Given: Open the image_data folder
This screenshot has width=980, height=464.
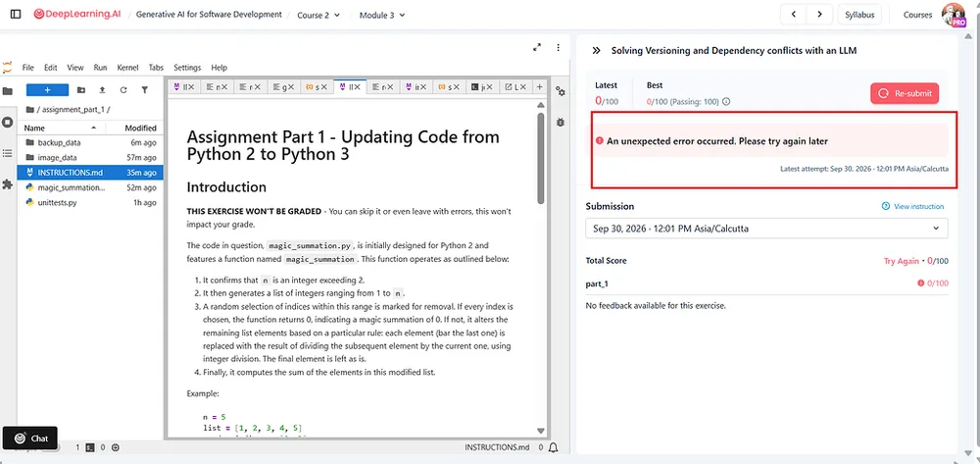Looking at the screenshot, I should 90,158.
